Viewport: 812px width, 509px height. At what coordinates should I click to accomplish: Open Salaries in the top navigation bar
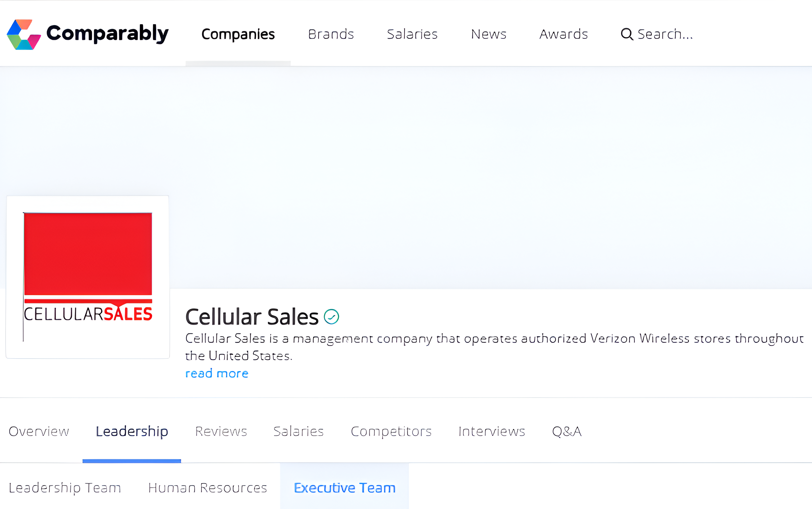[x=412, y=34]
